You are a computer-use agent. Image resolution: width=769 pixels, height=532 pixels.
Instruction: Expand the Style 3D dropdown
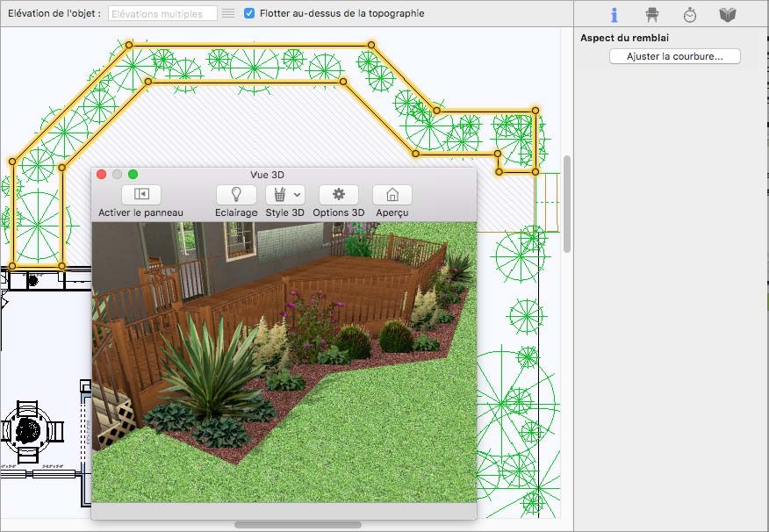tap(297, 195)
